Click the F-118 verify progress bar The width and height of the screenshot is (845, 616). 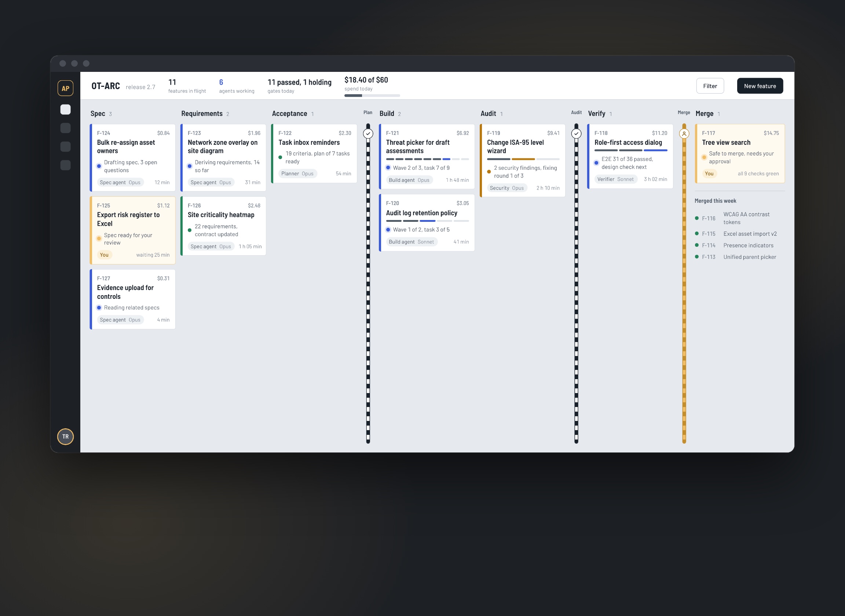[630, 150]
